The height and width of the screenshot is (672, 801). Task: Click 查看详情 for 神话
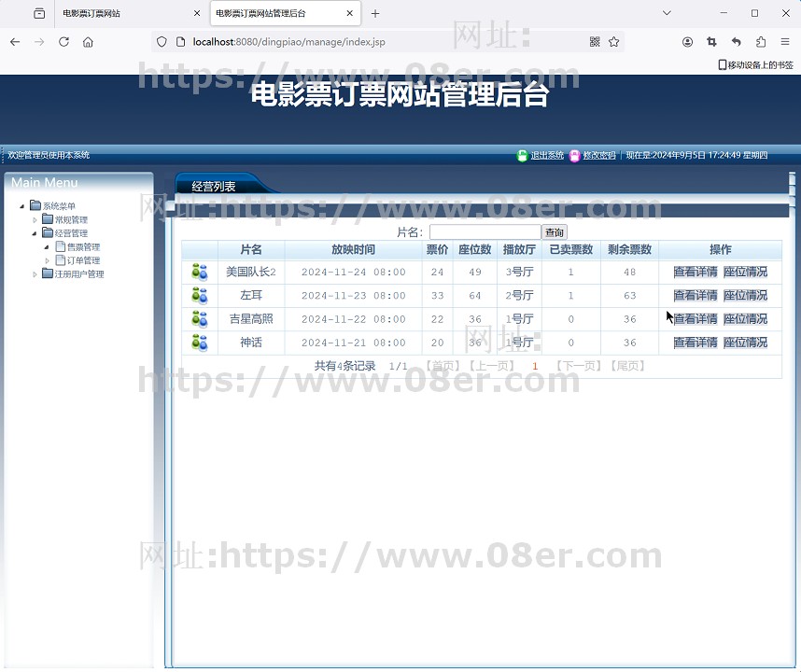pos(696,343)
